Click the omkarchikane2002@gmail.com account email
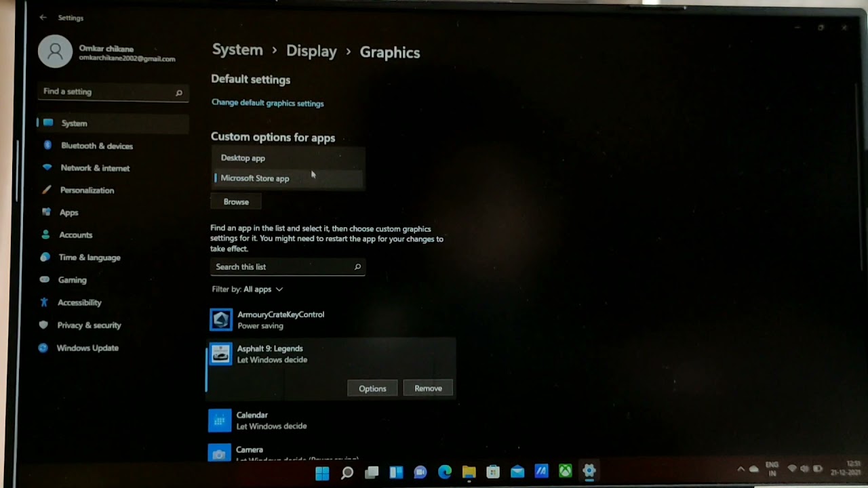This screenshot has width=868, height=488. (127, 59)
